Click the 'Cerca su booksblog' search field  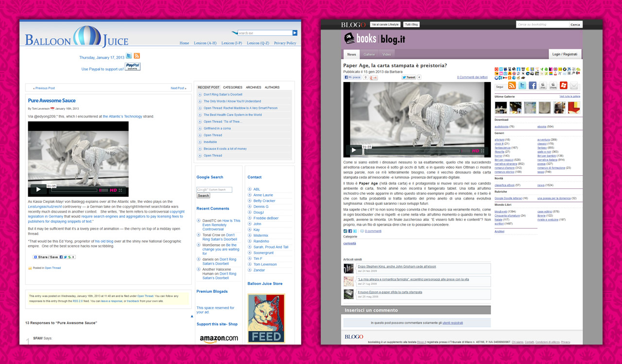point(542,24)
